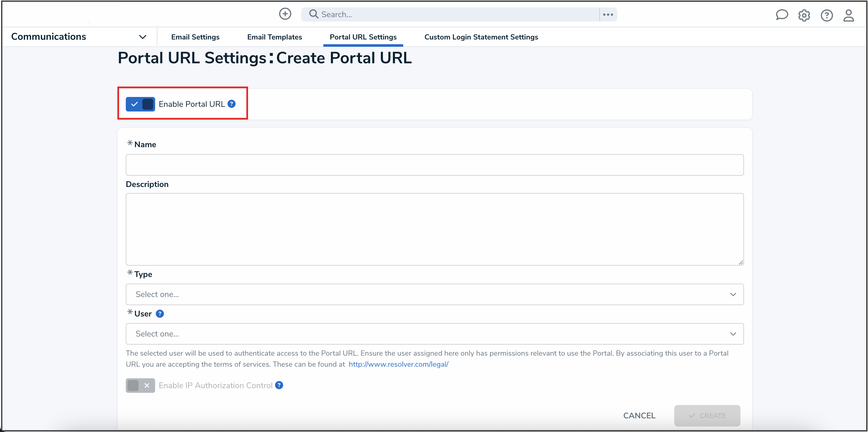The image size is (868, 432).
Task: Enable IP Authorization Control
Action: tap(140, 385)
